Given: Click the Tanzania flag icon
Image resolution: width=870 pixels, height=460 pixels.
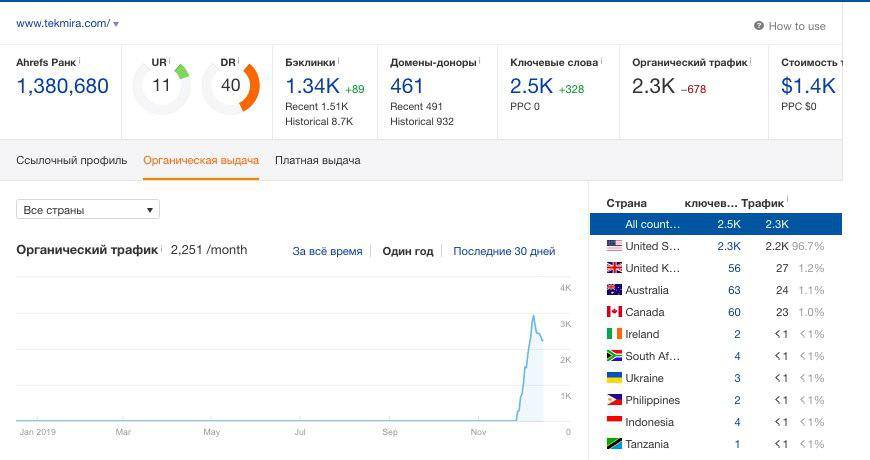Looking at the screenshot, I should click(614, 444).
